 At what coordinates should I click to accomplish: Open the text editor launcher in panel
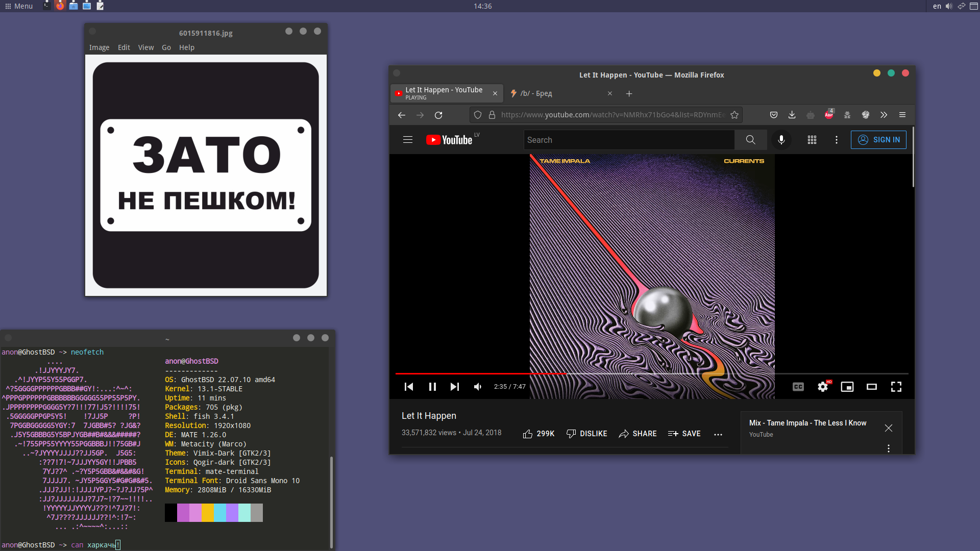[100, 6]
